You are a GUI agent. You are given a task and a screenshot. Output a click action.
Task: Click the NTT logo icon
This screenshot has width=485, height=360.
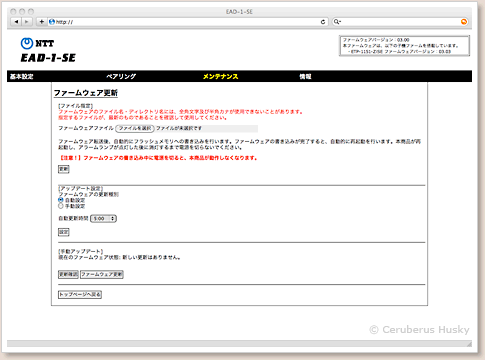(x=27, y=43)
